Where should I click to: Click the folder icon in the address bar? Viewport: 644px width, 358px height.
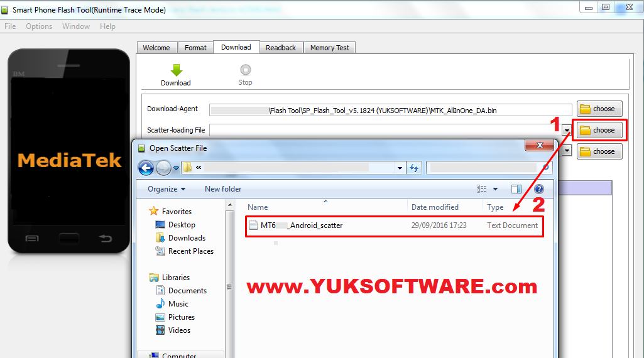coord(187,168)
